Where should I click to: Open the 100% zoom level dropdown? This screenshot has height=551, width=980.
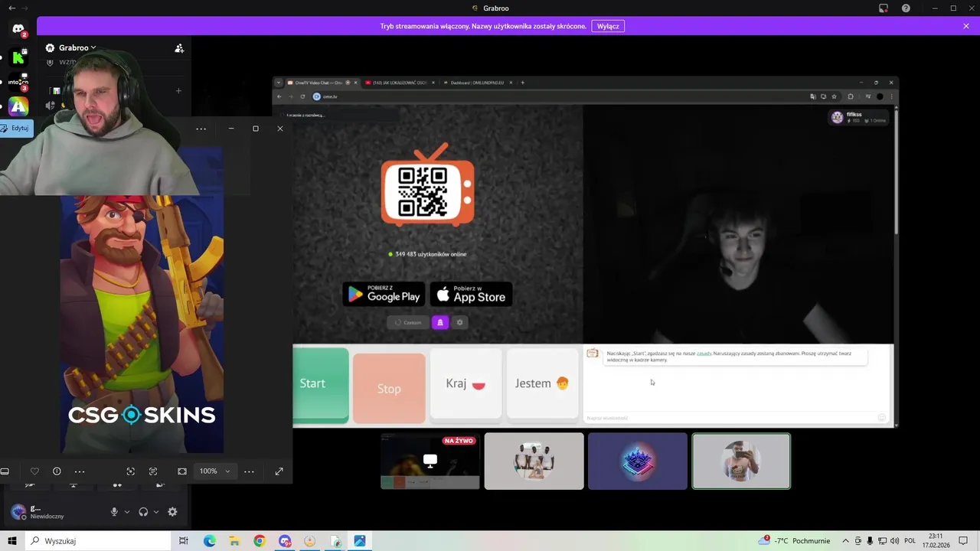click(214, 471)
